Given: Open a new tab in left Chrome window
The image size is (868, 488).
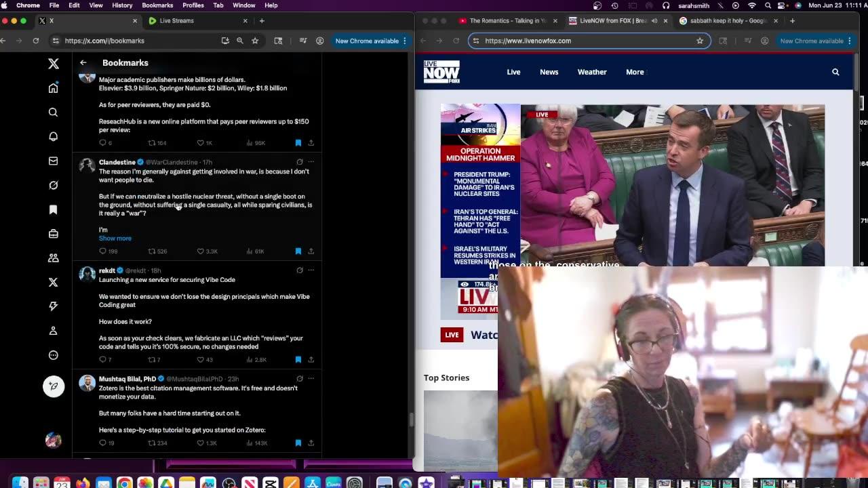Looking at the screenshot, I should click(262, 21).
